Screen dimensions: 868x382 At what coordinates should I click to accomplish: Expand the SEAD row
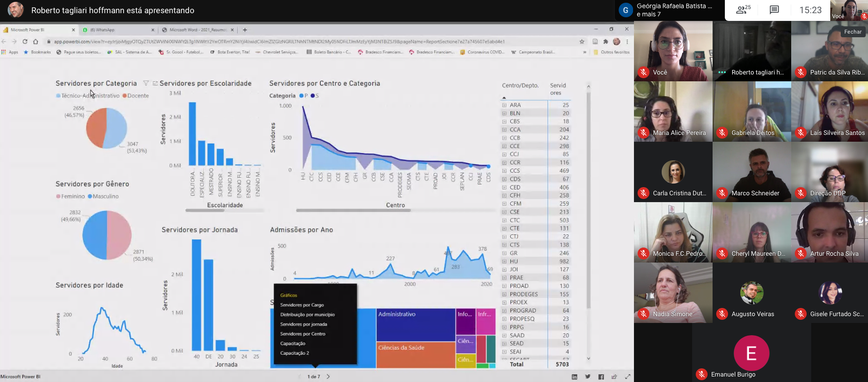[x=504, y=343]
